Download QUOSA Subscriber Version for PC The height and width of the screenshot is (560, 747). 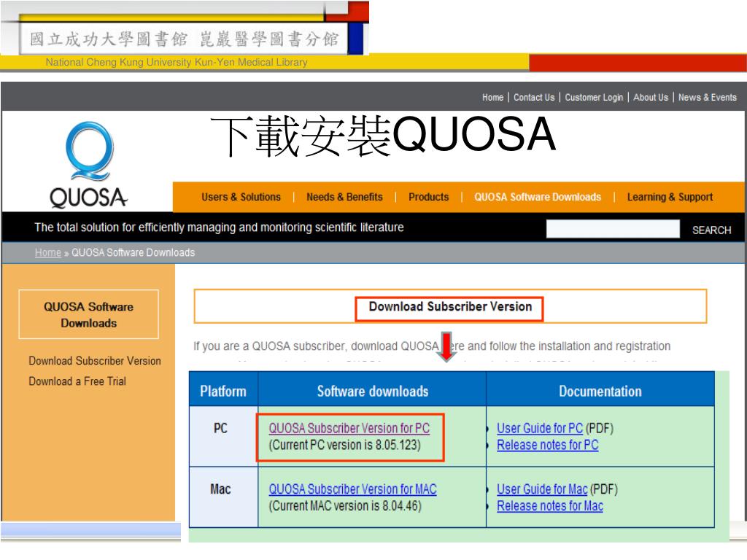[x=349, y=428]
